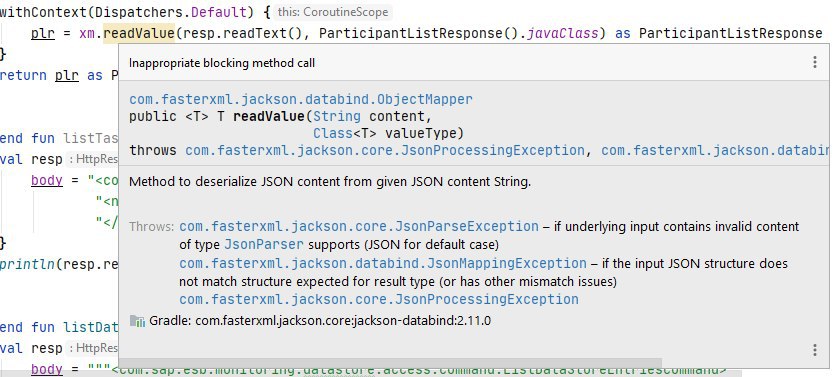Follow the String parameter type link
This screenshot has width=835, height=377.
coord(337,117)
